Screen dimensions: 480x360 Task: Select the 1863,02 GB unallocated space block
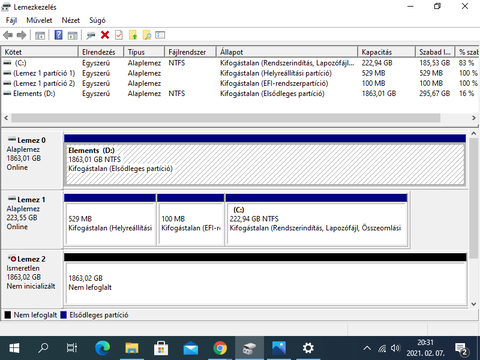(266, 279)
